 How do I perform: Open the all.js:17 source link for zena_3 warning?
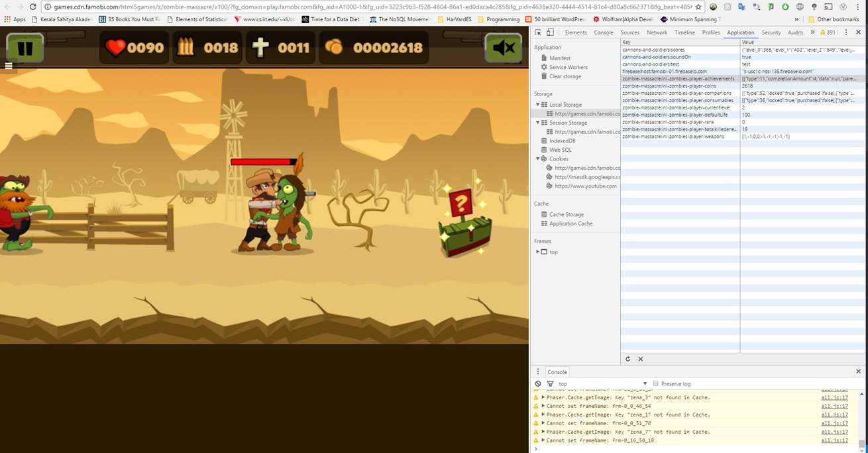[834, 397]
